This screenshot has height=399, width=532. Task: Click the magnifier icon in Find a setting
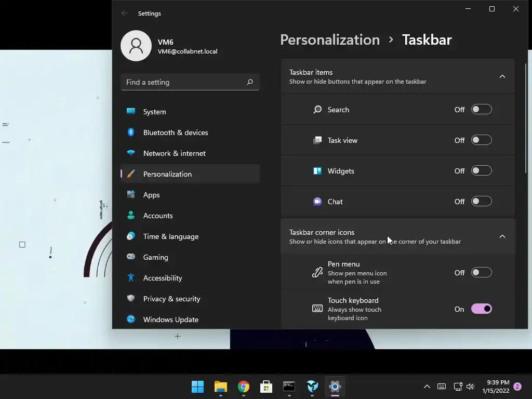[250, 82]
